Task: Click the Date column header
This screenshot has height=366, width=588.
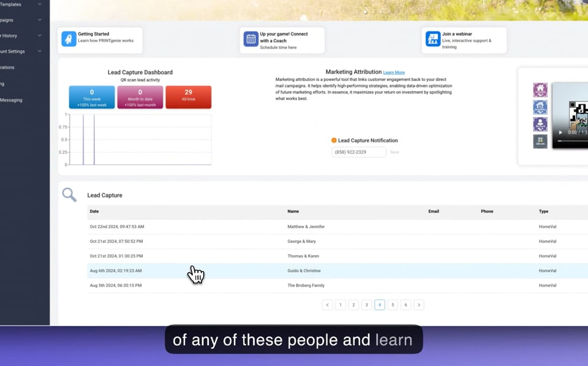Action: [94, 212]
